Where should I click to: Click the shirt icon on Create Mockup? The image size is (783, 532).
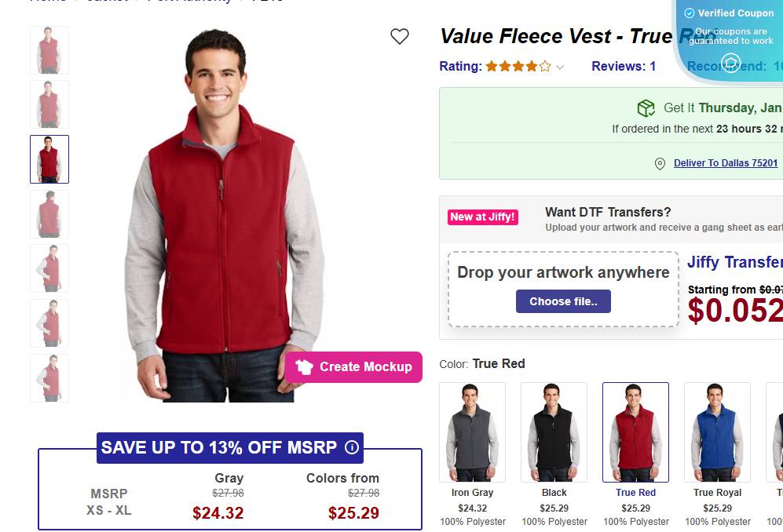tap(305, 366)
